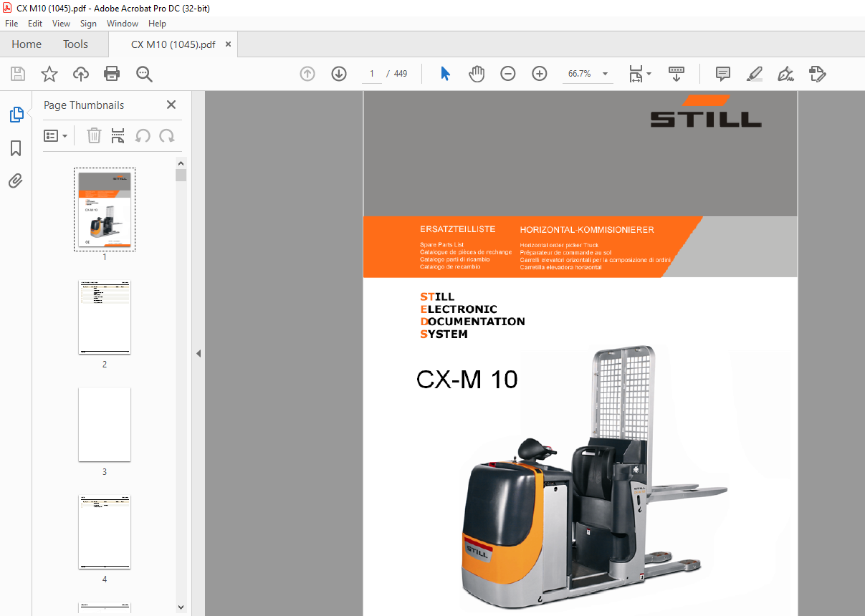865x616 pixels.
Task: Click the thumbnails scrollbar up arrow
Action: click(x=181, y=163)
